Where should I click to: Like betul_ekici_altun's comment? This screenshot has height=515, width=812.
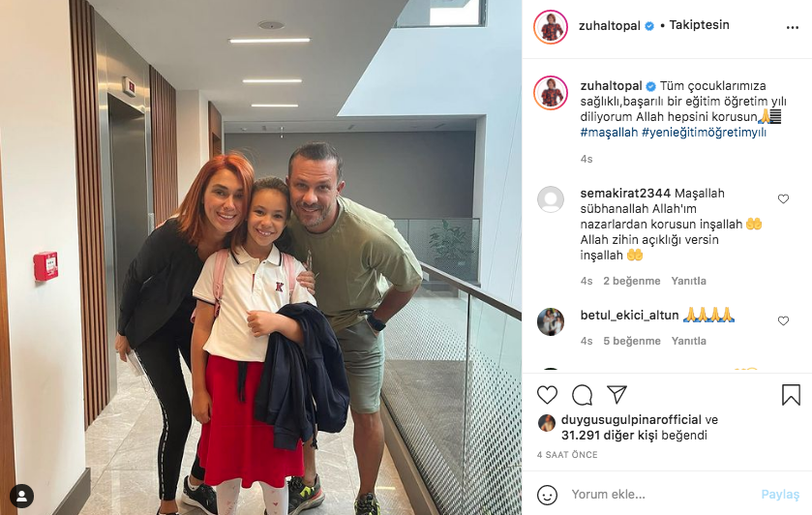click(783, 320)
